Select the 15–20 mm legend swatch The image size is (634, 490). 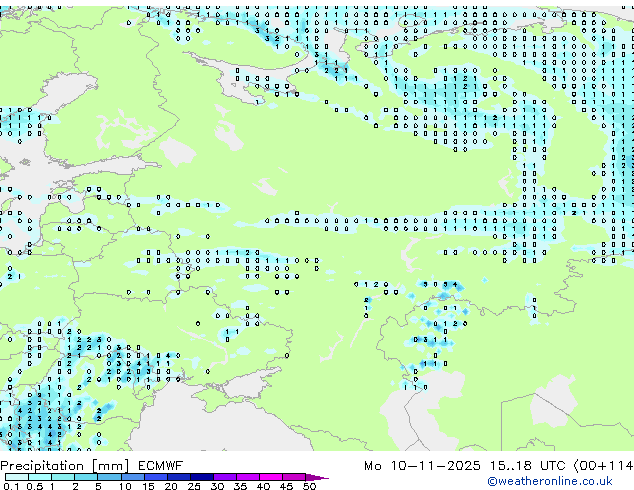pyautogui.click(x=155, y=477)
